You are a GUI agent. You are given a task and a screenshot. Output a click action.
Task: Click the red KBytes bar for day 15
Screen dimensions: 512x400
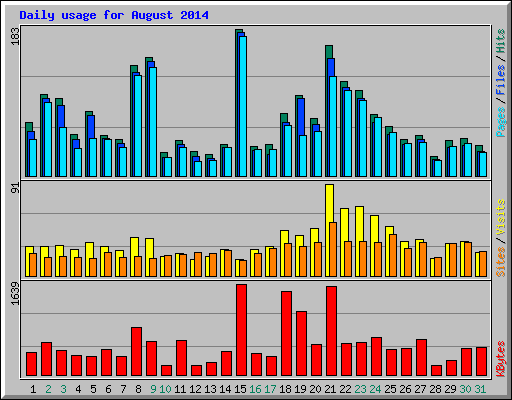tap(242, 330)
